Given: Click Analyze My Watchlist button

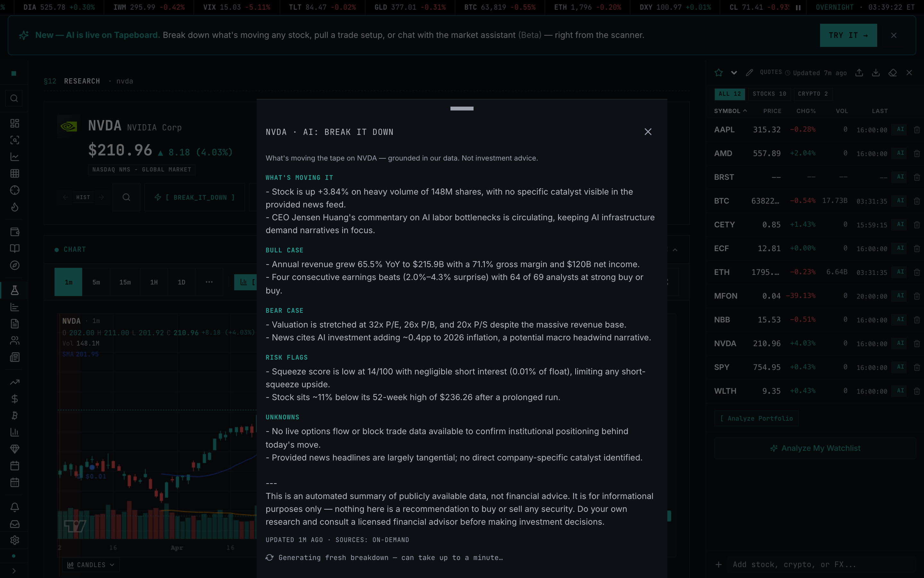Looking at the screenshot, I should click(x=815, y=448).
